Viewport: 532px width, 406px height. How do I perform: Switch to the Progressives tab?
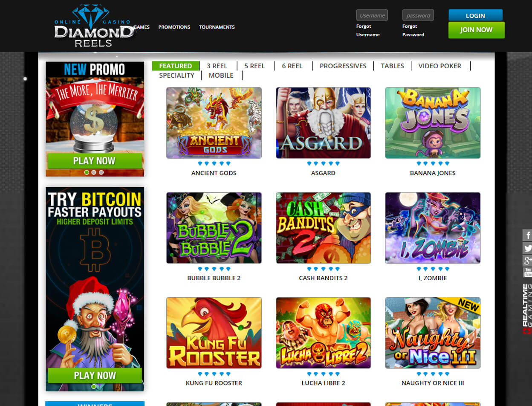[343, 66]
